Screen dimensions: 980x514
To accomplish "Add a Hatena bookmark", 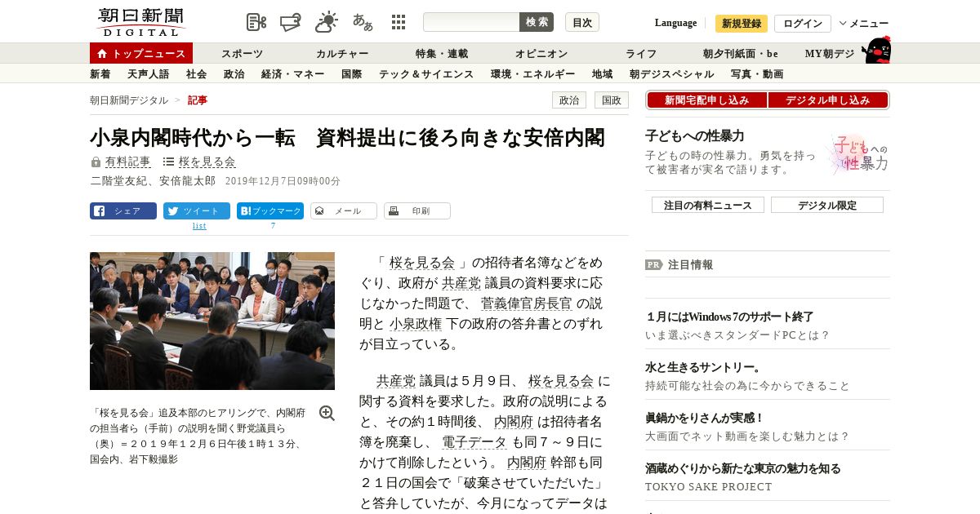I will (x=270, y=210).
